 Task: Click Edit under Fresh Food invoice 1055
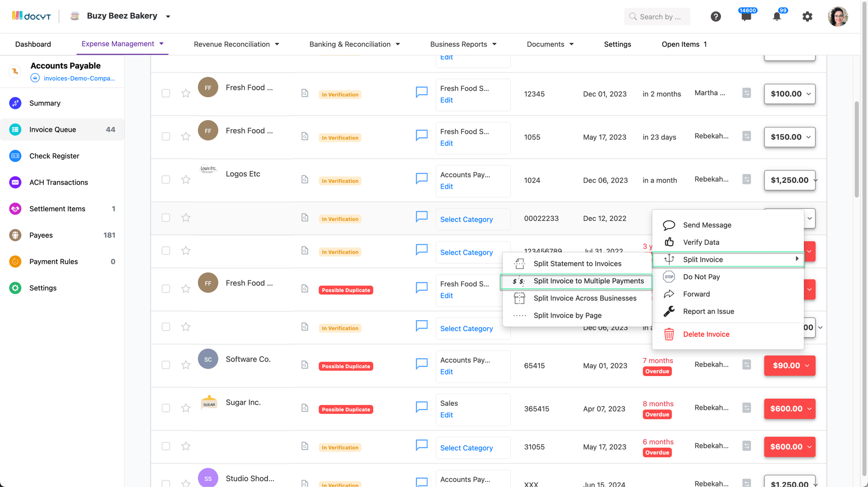coord(446,143)
